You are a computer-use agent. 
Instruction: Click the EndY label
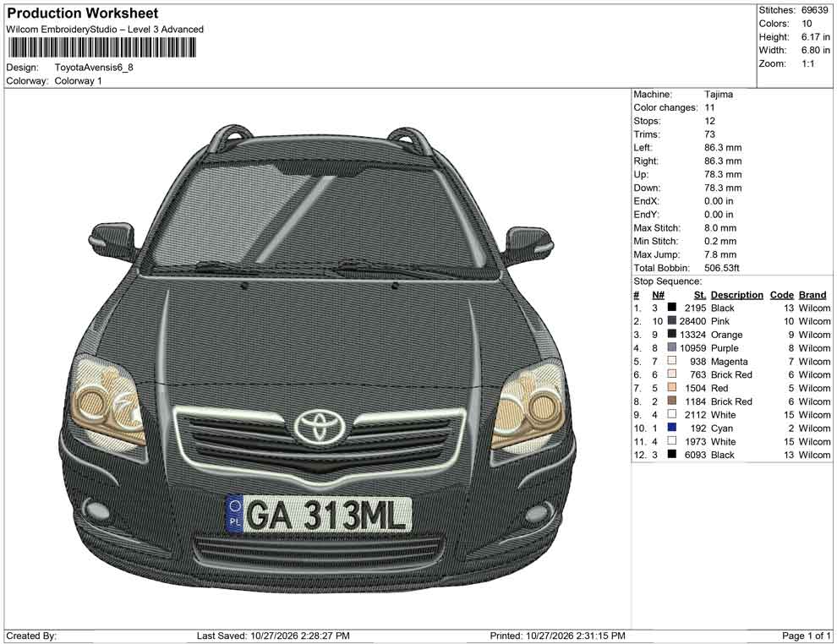pyautogui.click(x=646, y=215)
